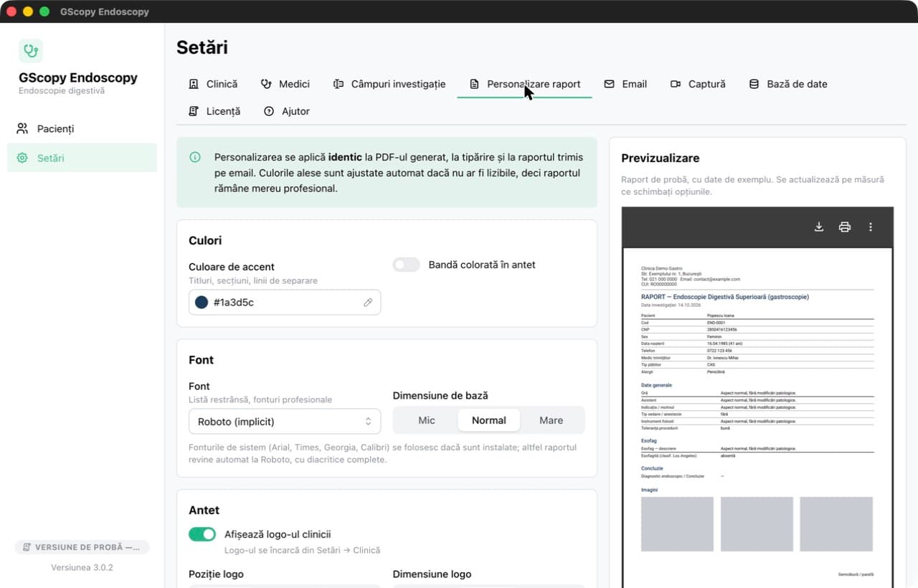Switch to the Clinică tab
The image size is (918, 588).
point(213,84)
